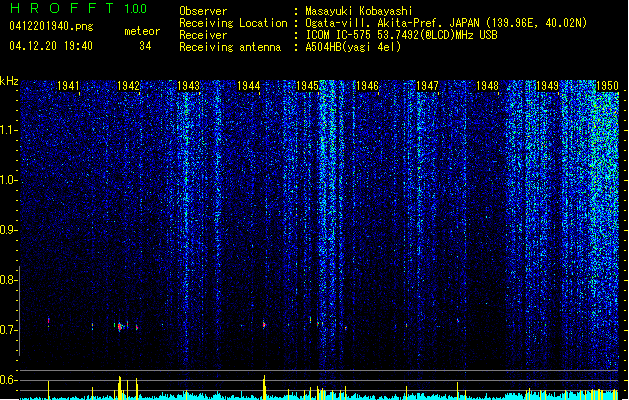The width and height of the screenshot is (629, 400).
Task: Click the 0.7 frequency axis label
Action: point(8,330)
